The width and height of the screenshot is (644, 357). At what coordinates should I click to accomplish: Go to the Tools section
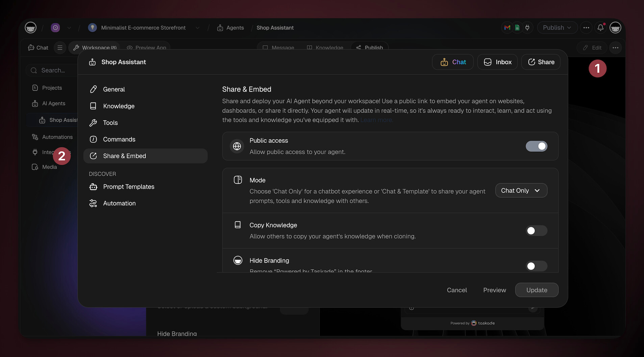tap(110, 123)
